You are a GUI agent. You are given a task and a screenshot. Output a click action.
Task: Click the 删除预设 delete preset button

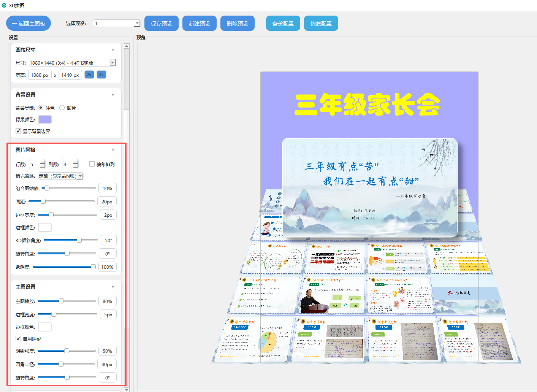237,23
